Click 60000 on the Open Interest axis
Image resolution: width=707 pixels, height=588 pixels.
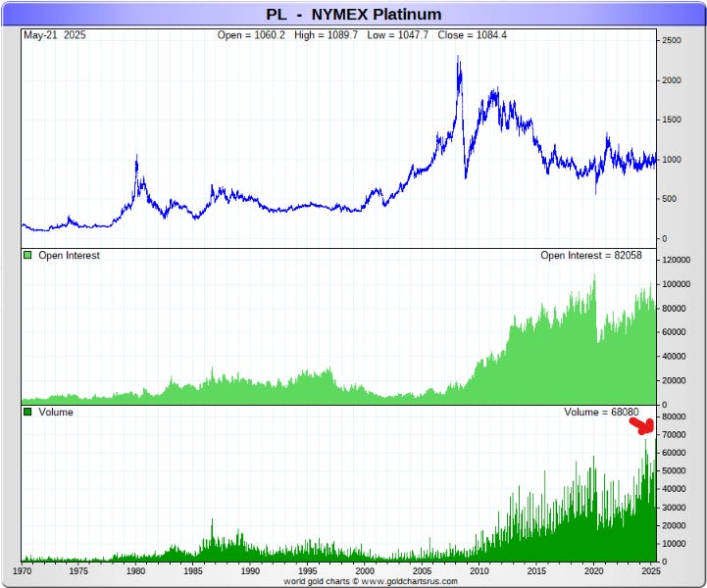(674, 332)
